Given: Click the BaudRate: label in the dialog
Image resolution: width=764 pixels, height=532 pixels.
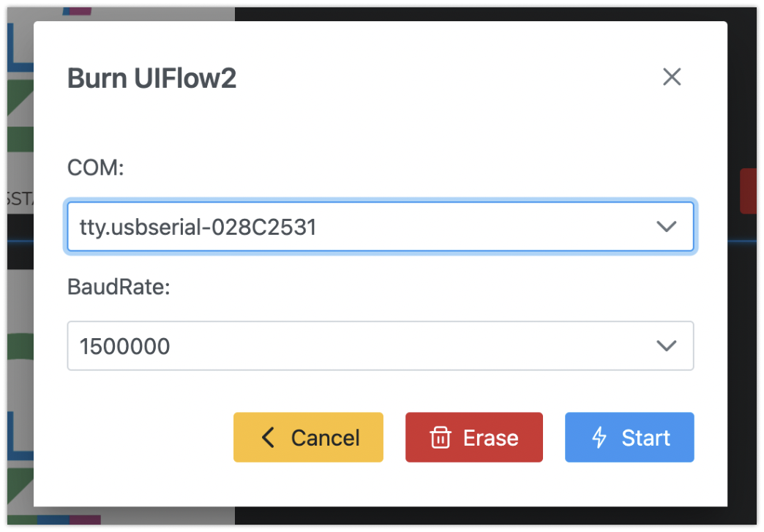Looking at the screenshot, I should 119,287.
